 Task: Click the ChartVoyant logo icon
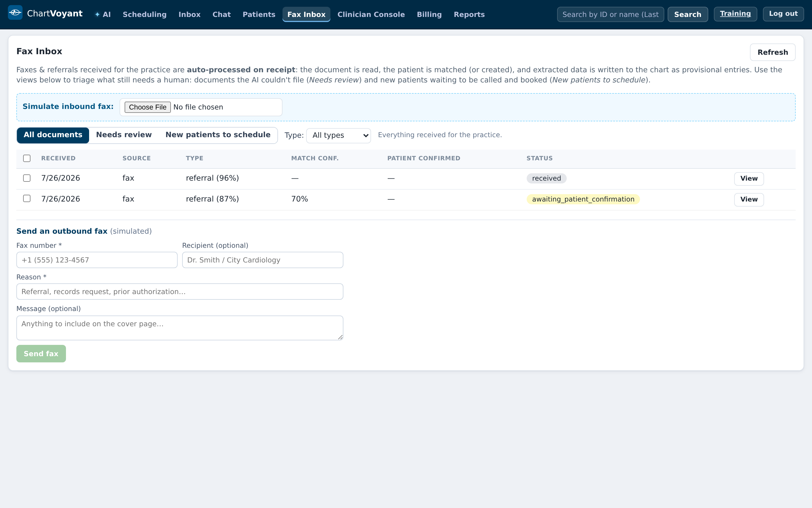[x=15, y=13]
